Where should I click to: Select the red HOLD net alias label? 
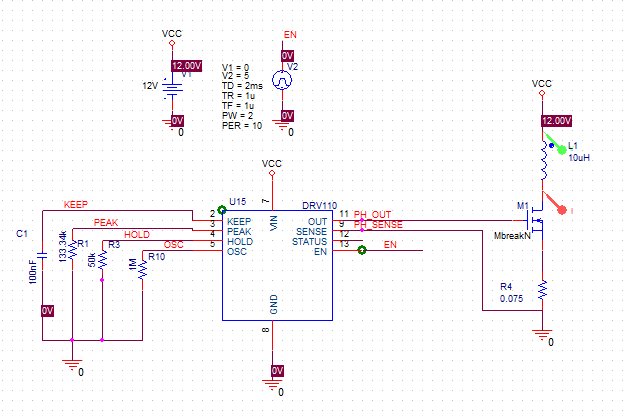(137, 235)
